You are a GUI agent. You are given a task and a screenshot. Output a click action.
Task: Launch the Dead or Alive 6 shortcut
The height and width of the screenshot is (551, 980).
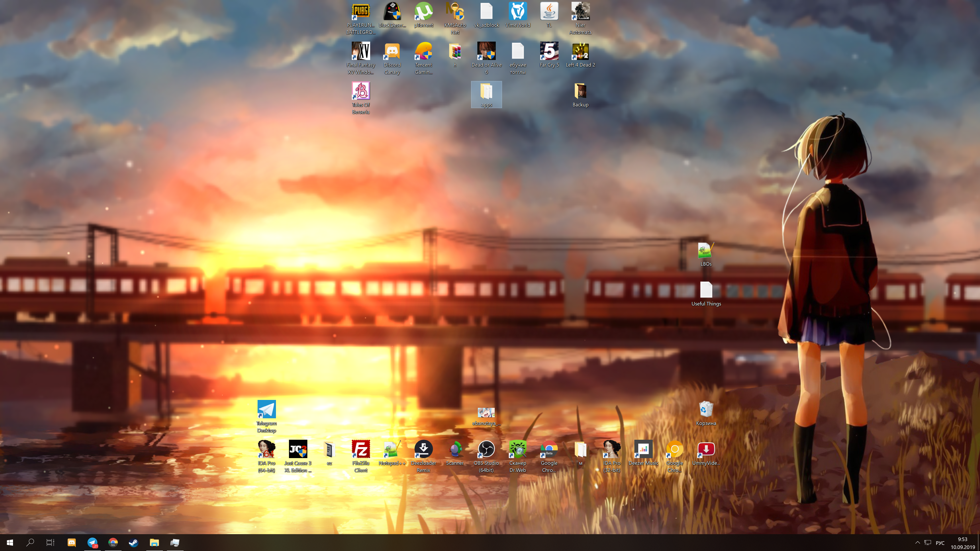486,58
